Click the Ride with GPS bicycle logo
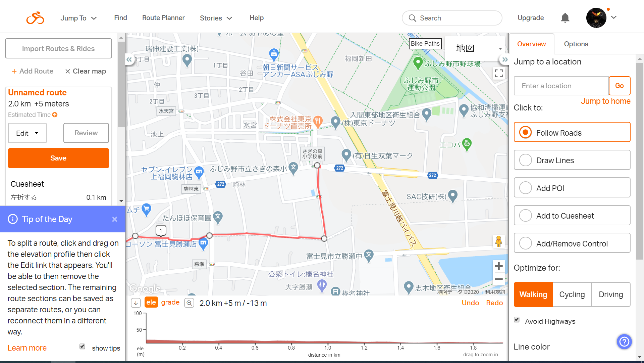The image size is (644, 363). [x=35, y=18]
